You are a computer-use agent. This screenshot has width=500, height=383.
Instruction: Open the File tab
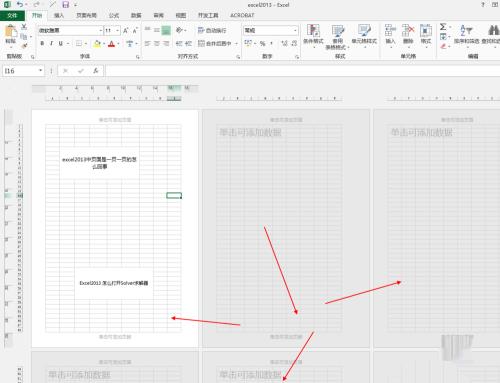pyautogui.click(x=12, y=16)
